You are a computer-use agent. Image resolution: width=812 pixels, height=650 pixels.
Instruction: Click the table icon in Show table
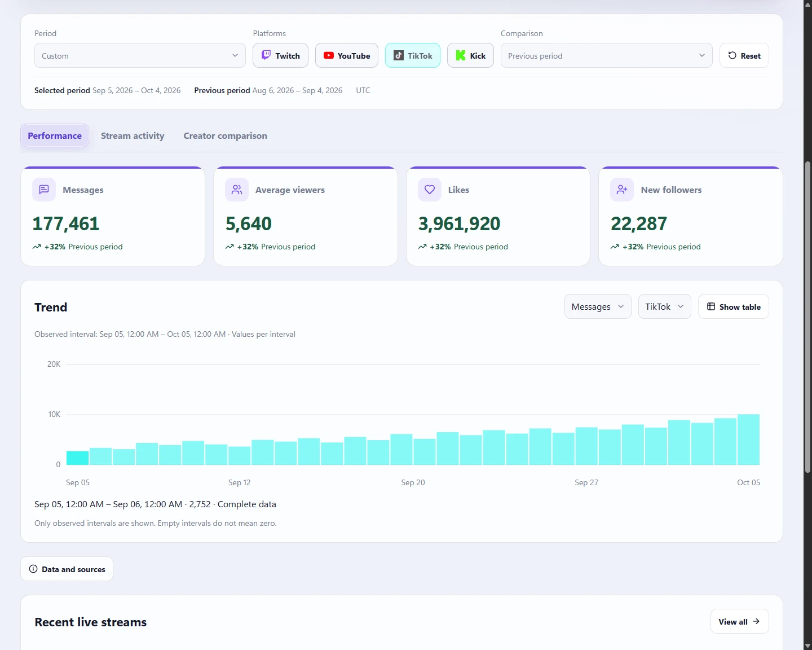click(711, 306)
